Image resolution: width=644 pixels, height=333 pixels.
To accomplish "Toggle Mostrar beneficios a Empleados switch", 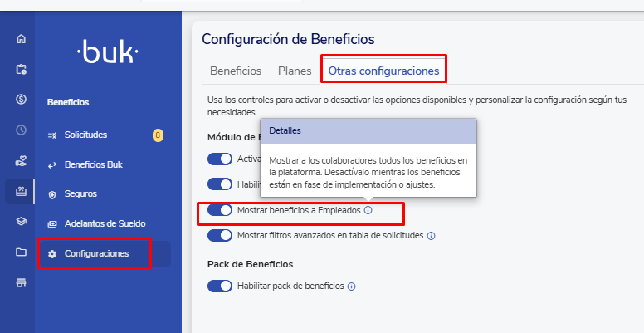I will [220, 211].
